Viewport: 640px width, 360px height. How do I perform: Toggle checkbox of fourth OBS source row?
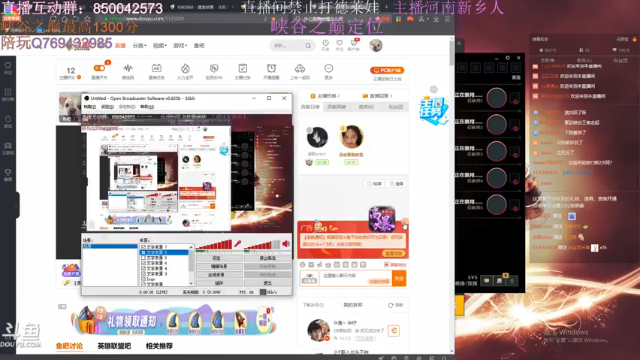click(143, 263)
